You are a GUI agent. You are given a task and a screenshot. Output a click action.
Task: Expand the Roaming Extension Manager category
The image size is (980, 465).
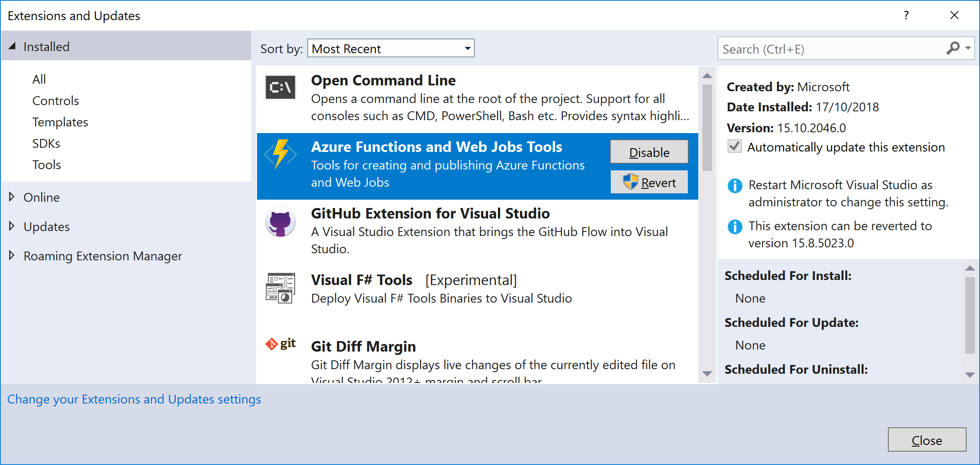click(12, 255)
